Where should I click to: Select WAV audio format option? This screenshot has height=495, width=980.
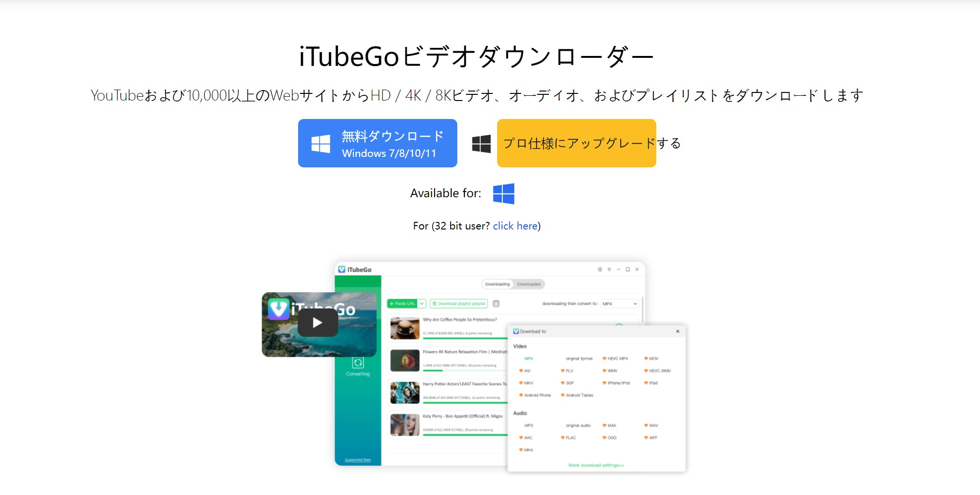point(651,426)
